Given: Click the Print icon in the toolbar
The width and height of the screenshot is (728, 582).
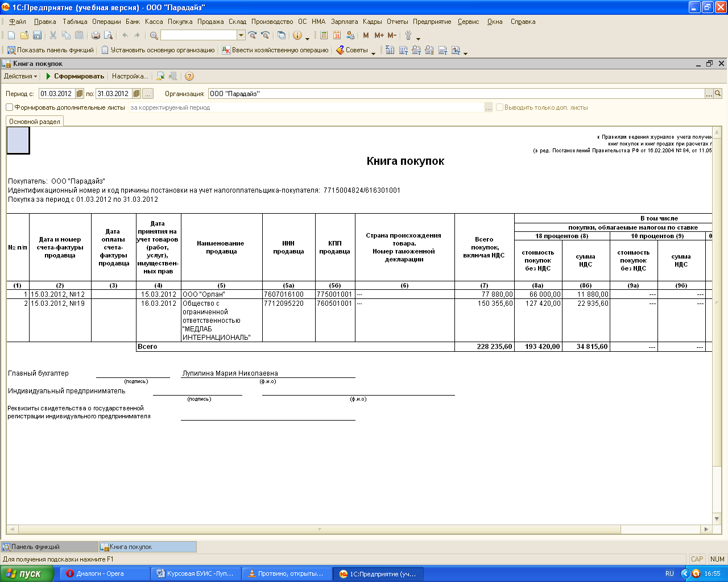Looking at the screenshot, I should click(96, 35).
